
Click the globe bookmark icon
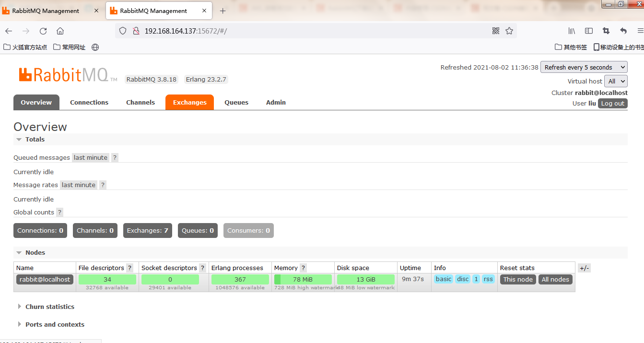tap(95, 47)
